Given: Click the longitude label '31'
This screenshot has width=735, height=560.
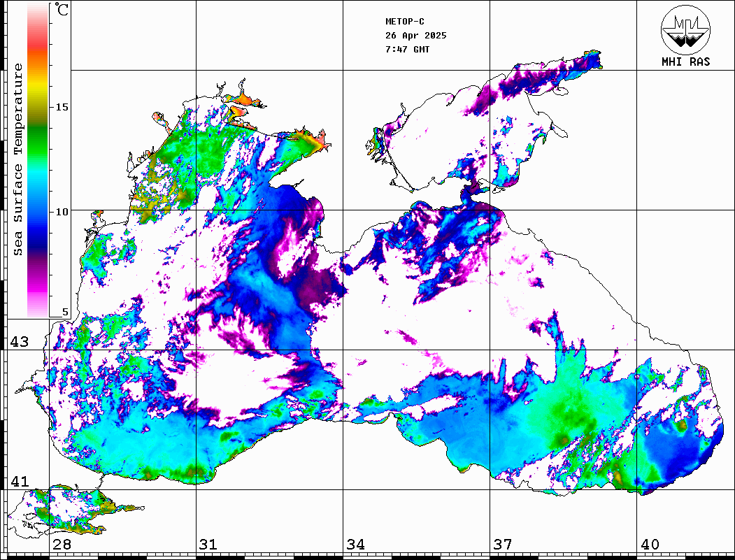Looking at the screenshot, I should click(208, 545).
